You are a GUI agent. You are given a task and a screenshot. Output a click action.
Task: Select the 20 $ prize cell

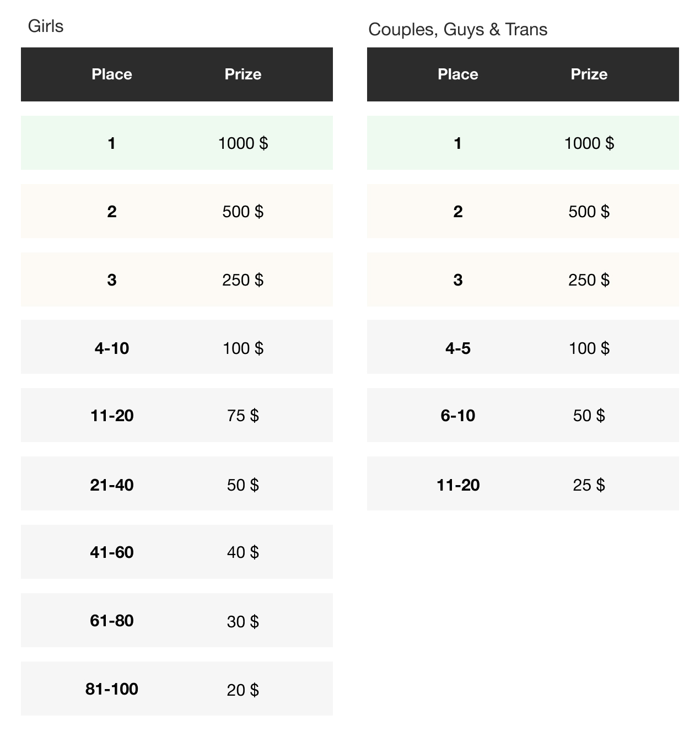(243, 690)
